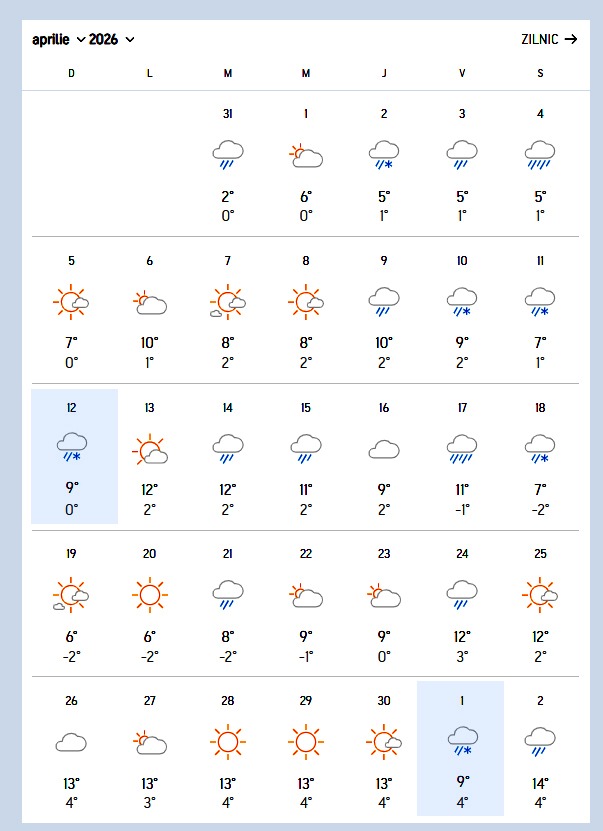
Task: Select the heavy rain icon on April 17
Action: [462, 449]
